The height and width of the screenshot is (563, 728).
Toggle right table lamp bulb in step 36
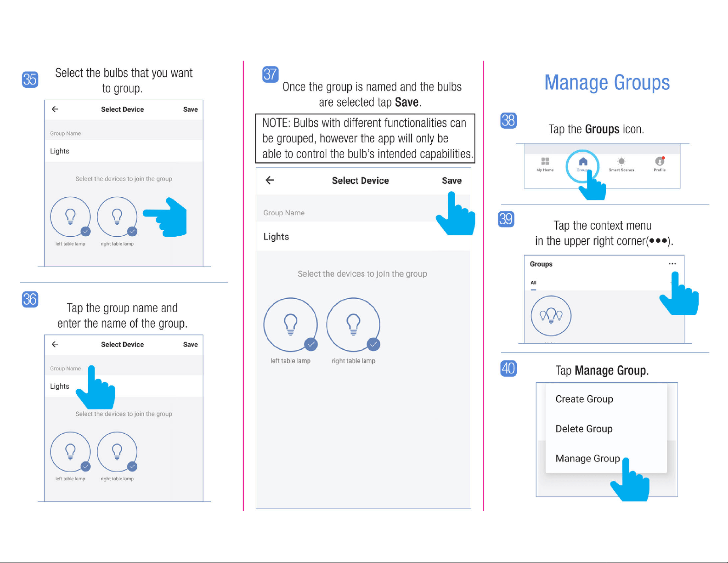117,452
